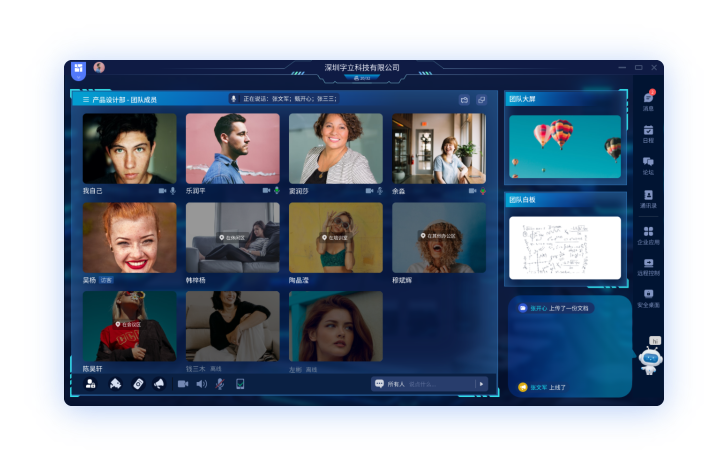Toggle the speaker volume in bottom toolbar

click(x=201, y=384)
